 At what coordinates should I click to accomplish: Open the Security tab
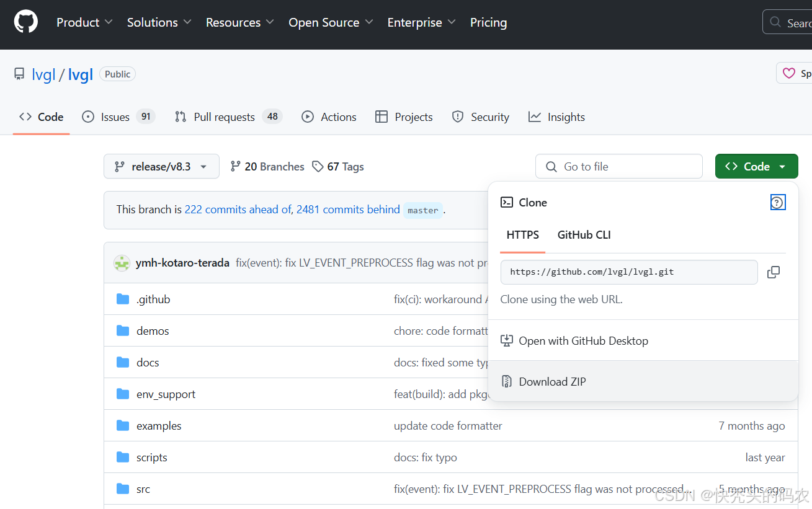pyautogui.click(x=481, y=117)
